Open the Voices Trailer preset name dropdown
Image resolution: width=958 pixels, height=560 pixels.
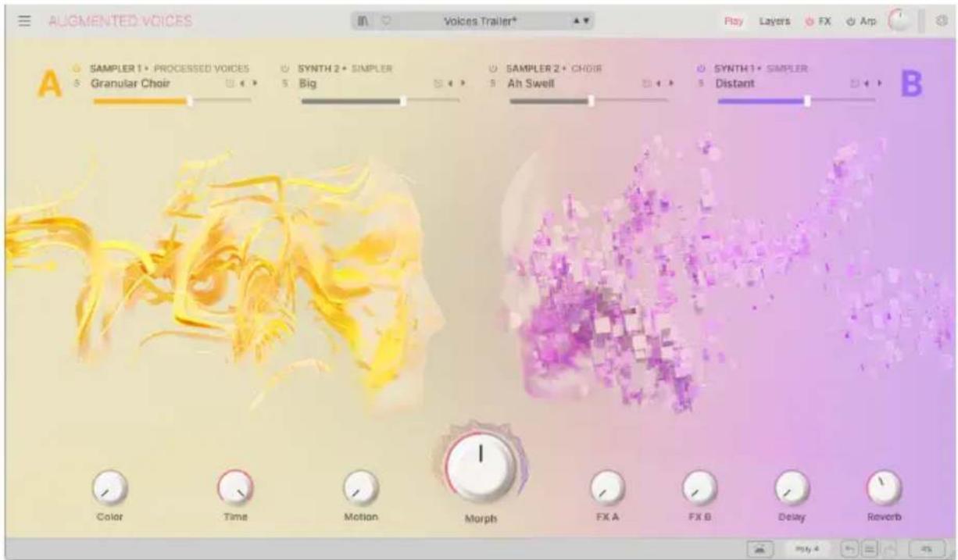[x=481, y=21]
